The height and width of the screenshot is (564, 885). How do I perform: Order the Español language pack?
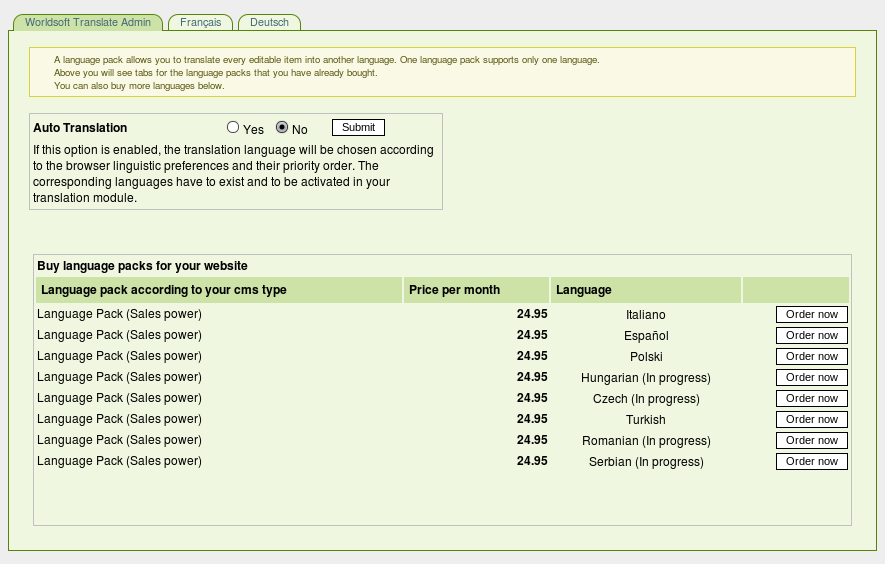tap(811, 335)
